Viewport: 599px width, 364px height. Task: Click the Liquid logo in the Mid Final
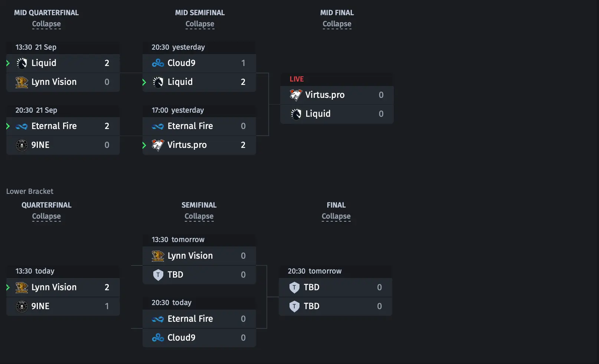[296, 114]
